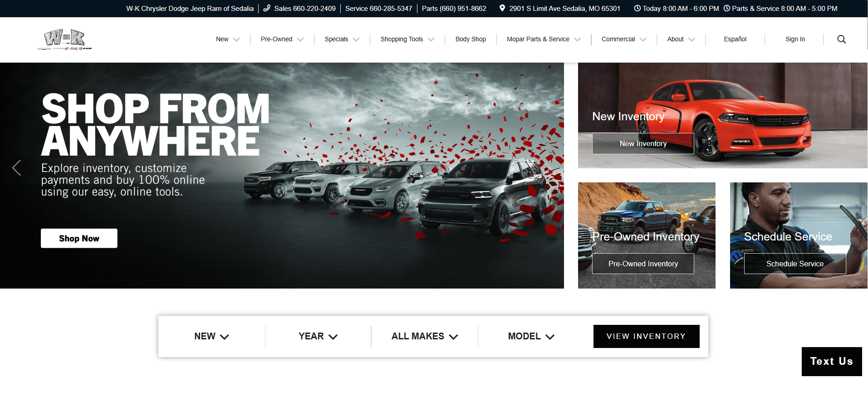Screen dimensions: 868x397
Task: Open the MODEL dropdown filter
Action: click(x=531, y=336)
